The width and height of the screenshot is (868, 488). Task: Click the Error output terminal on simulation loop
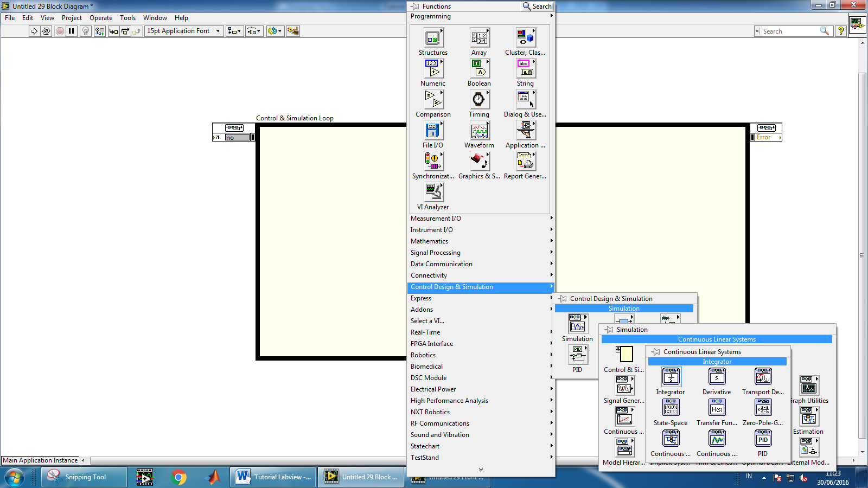[767, 138]
